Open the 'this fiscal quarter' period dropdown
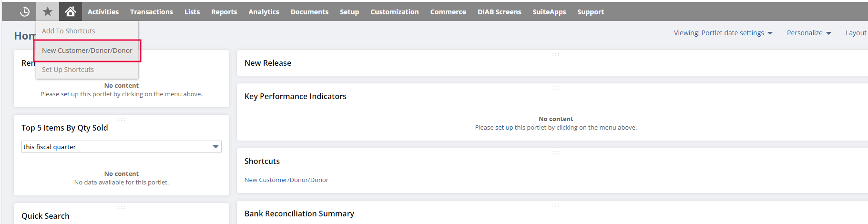The height and width of the screenshot is (224, 868). 121,147
